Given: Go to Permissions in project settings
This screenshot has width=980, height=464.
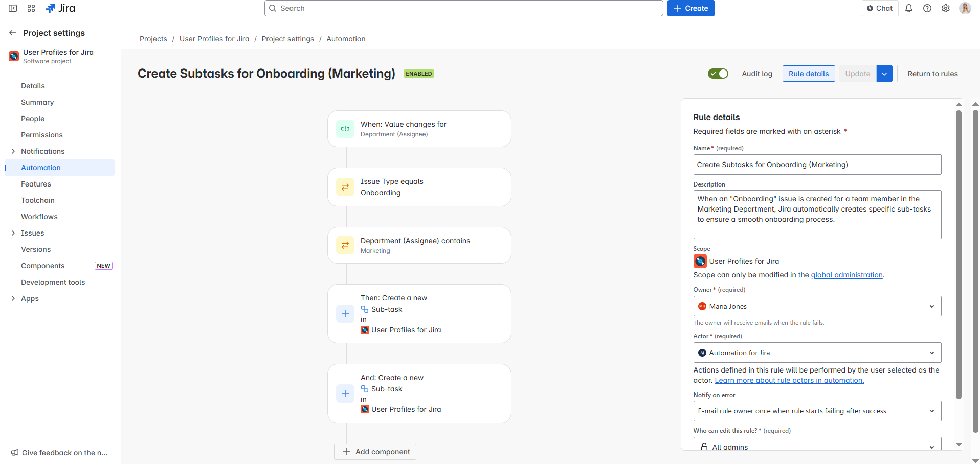Looking at the screenshot, I should 42,135.
